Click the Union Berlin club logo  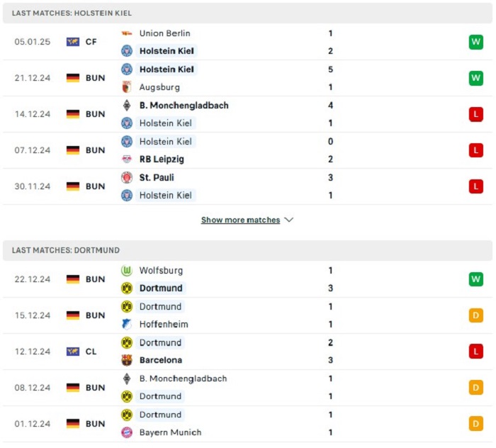(x=127, y=33)
